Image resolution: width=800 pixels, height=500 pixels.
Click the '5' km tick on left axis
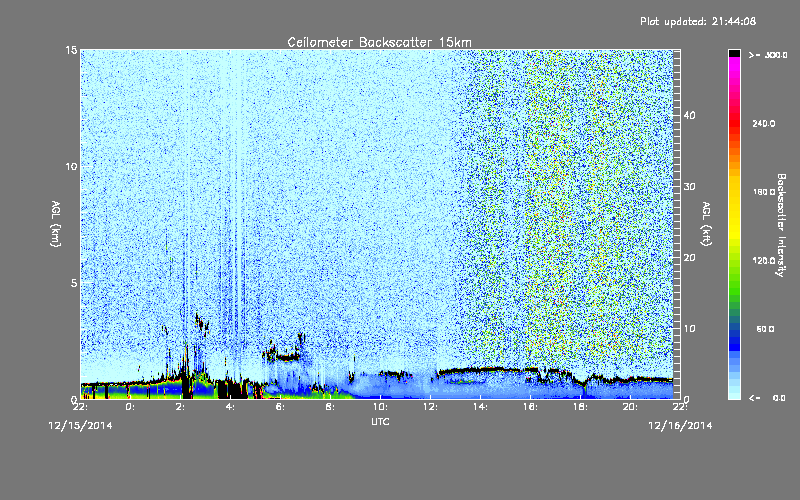pos(73,283)
